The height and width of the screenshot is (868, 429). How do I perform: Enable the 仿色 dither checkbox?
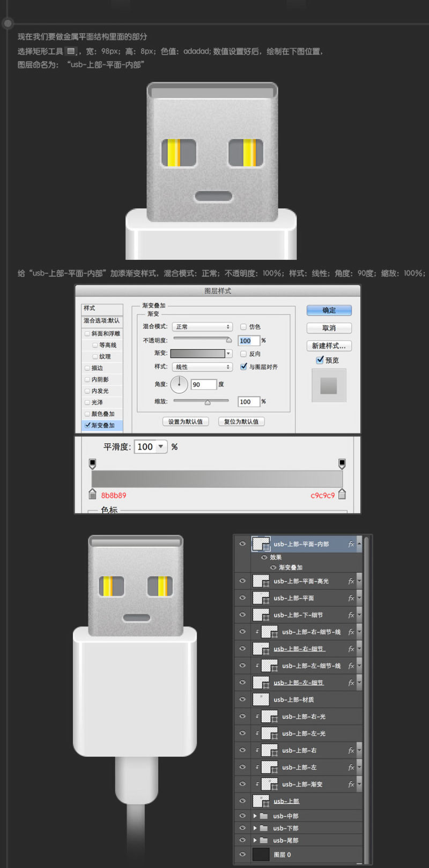pyautogui.click(x=243, y=326)
